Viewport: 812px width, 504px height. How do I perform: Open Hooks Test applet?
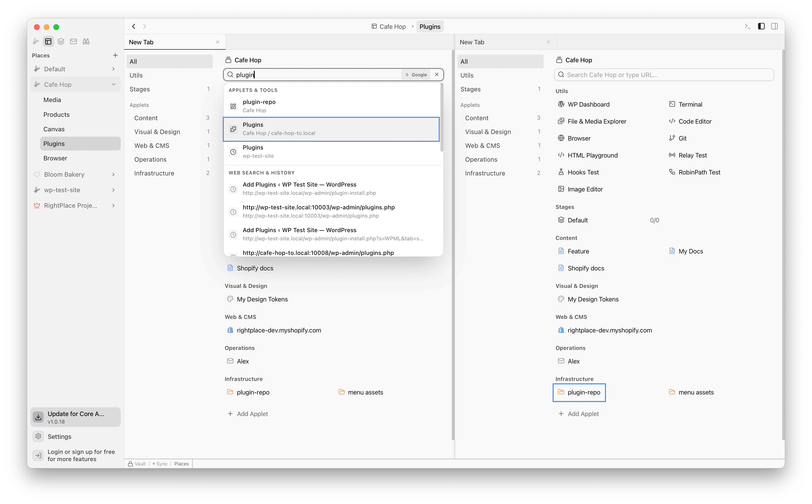pos(578,172)
